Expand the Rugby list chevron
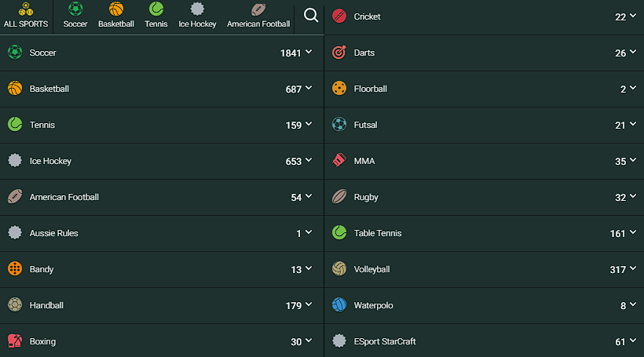This screenshot has width=644, height=357. (632, 197)
